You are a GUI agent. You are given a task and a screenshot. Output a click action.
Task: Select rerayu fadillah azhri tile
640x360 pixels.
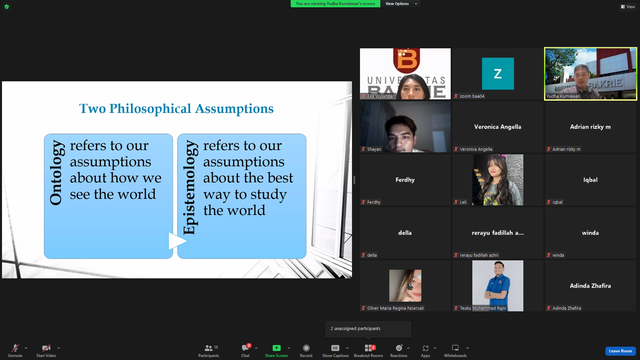[498, 233]
